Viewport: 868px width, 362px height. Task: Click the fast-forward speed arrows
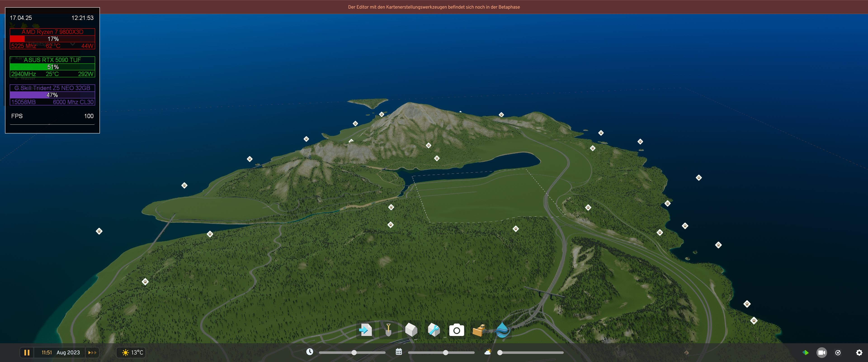(x=92, y=352)
